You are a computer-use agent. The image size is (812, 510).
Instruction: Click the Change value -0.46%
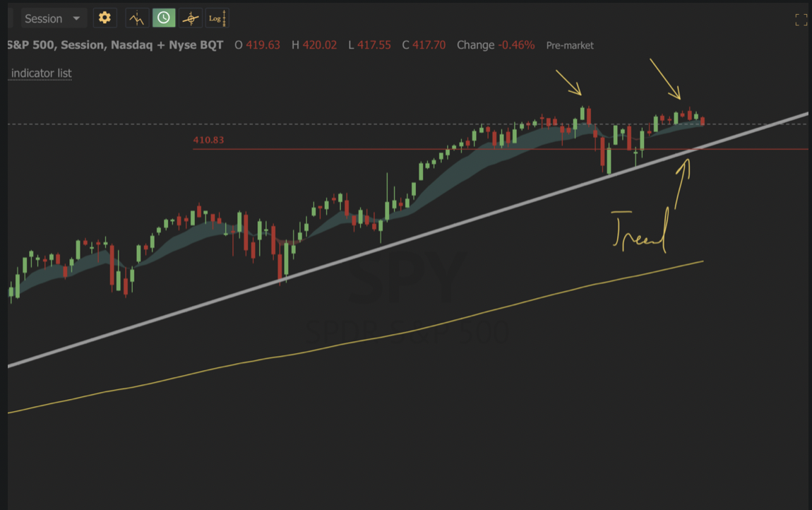[516, 45]
